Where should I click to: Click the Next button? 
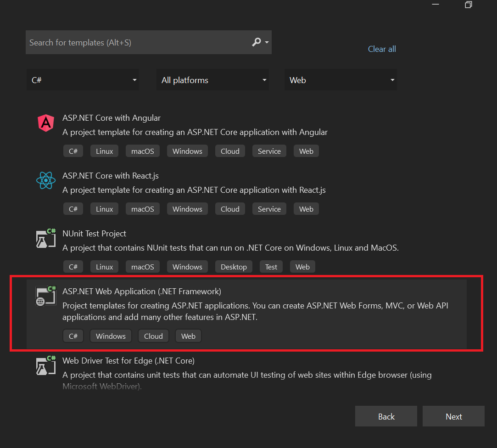[x=453, y=416]
